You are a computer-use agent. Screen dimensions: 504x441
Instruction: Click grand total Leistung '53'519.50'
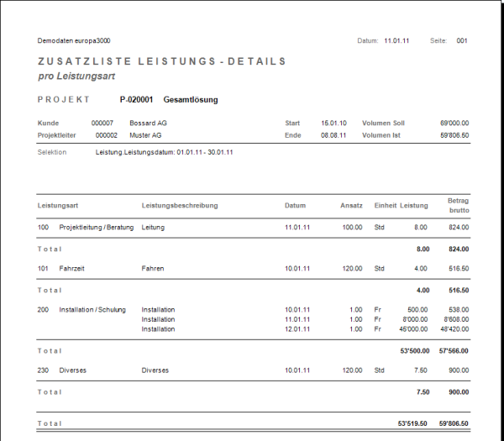412,423
